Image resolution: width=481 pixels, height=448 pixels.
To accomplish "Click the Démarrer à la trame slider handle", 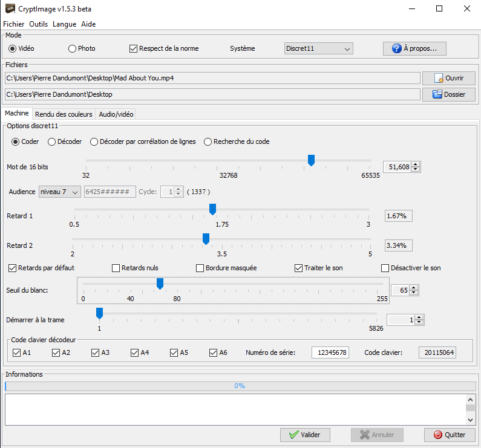I will tap(99, 314).
